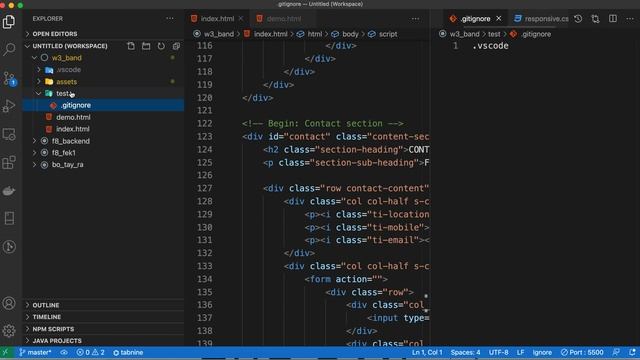Change encoding via UTF-8

point(498,352)
